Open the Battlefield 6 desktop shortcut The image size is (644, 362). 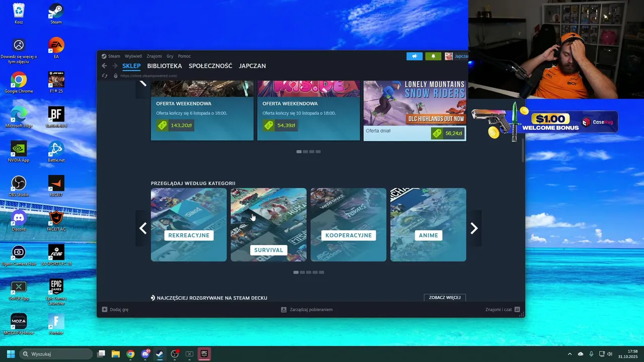[56, 117]
